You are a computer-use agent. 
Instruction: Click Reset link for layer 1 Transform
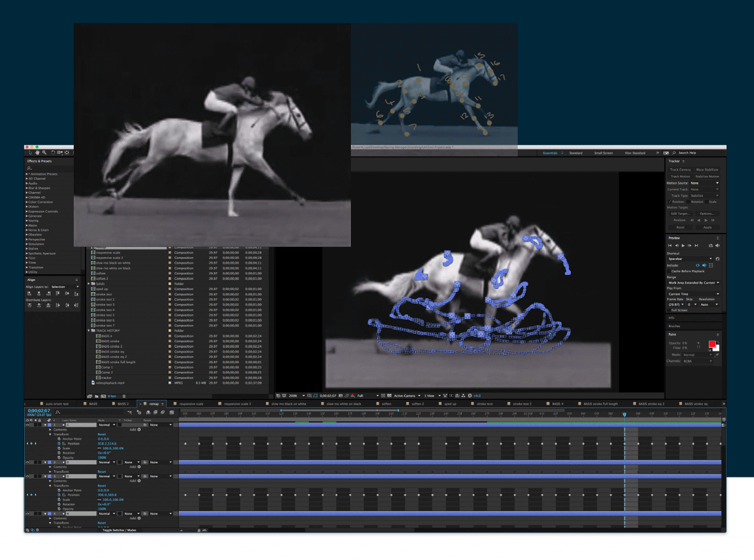point(102,435)
